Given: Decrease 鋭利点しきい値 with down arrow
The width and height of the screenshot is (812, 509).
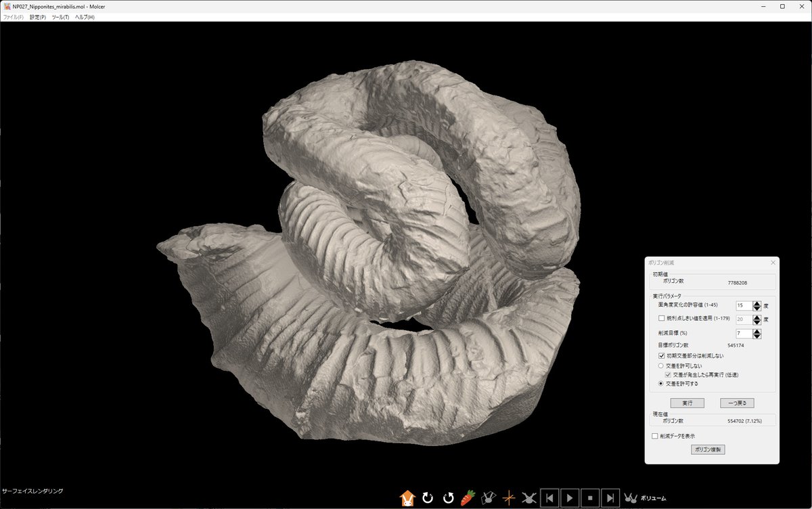Looking at the screenshot, I should coord(757,322).
